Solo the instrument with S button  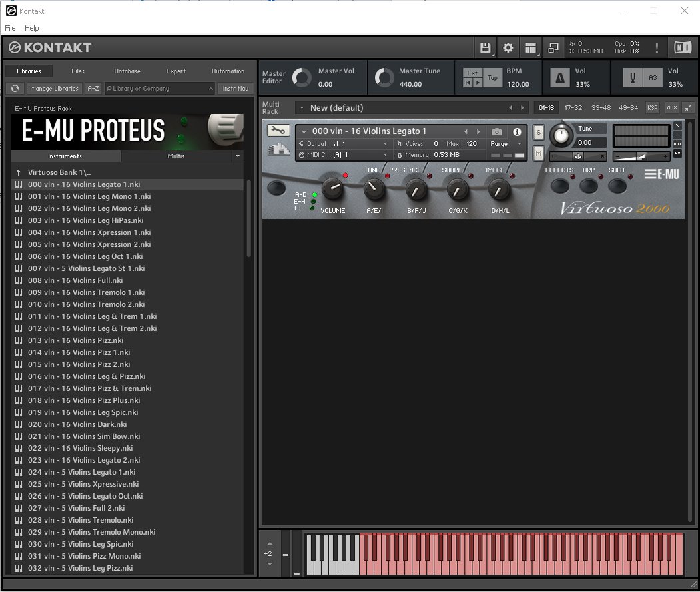click(x=538, y=132)
